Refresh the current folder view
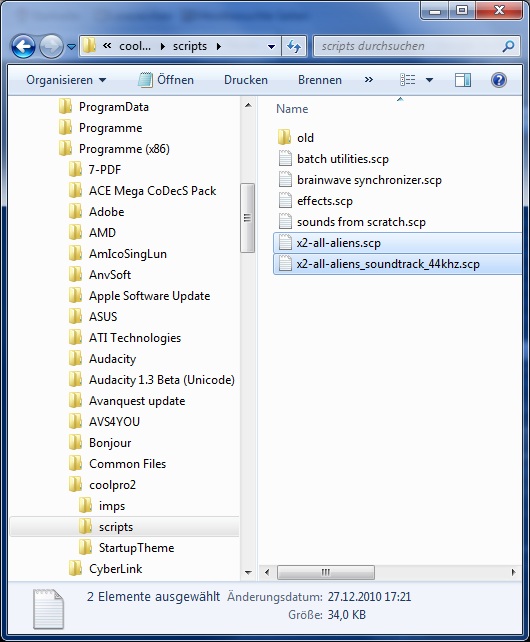Viewport: 530px width, 642px height. click(x=294, y=46)
